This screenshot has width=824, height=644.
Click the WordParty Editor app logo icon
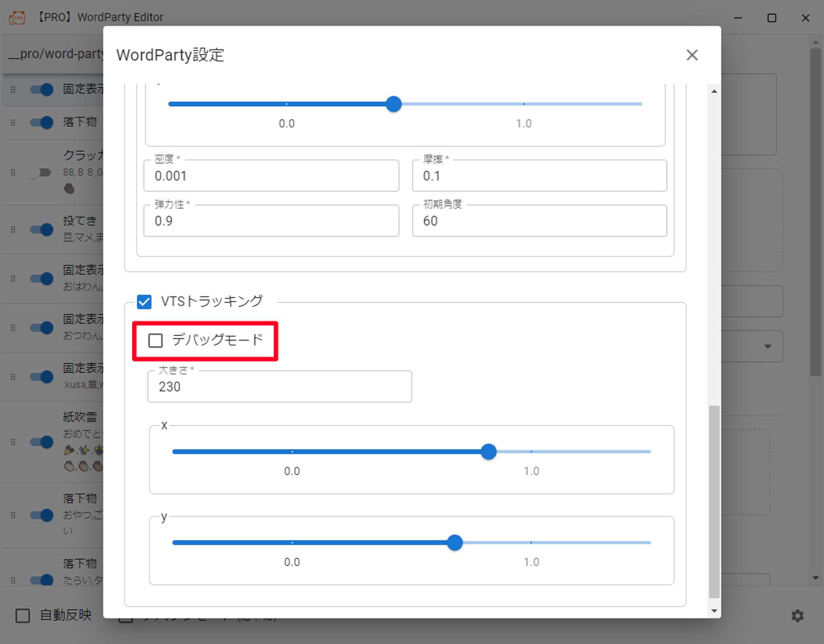tap(17, 17)
